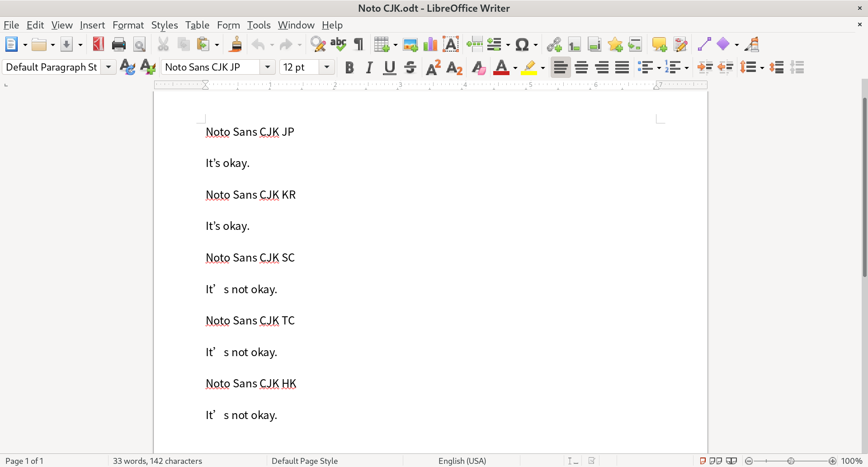Insert a text box

click(451, 44)
